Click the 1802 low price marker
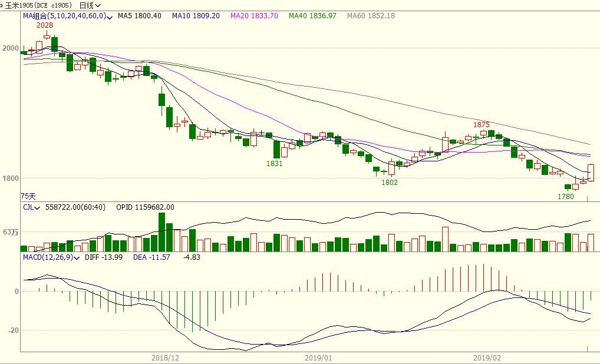 390,183
